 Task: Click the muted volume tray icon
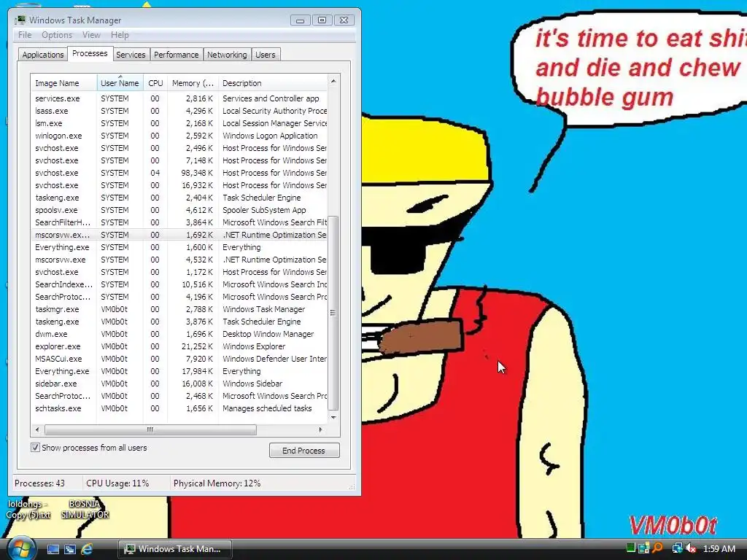[691, 548]
